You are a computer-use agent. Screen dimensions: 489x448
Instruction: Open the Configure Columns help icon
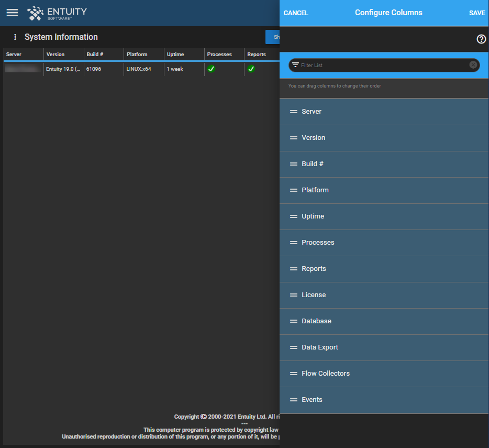pos(481,39)
